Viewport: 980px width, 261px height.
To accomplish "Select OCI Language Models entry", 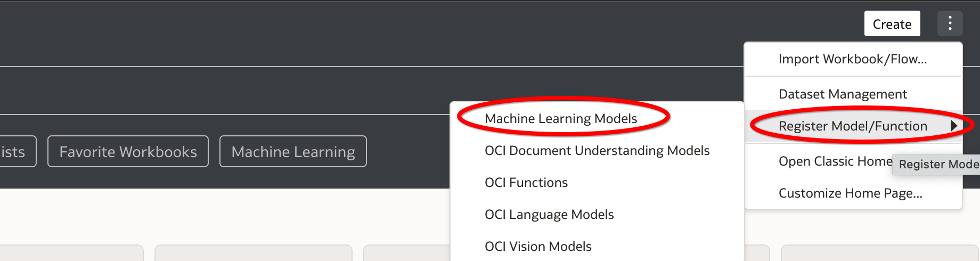I will 549,215.
